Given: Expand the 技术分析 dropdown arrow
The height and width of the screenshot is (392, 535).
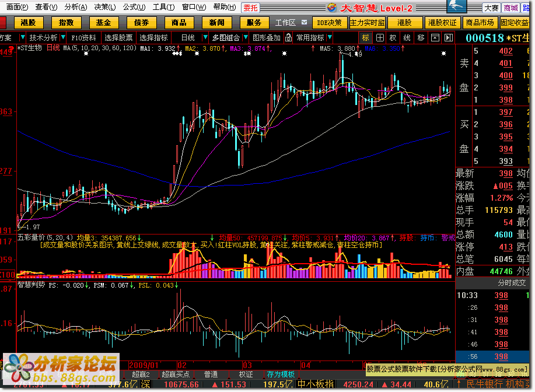Looking at the screenshot, I should (x=63, y=37).
